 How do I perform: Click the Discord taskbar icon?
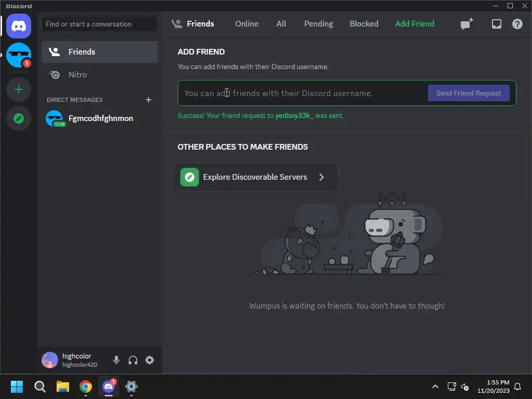coord(109,387)
